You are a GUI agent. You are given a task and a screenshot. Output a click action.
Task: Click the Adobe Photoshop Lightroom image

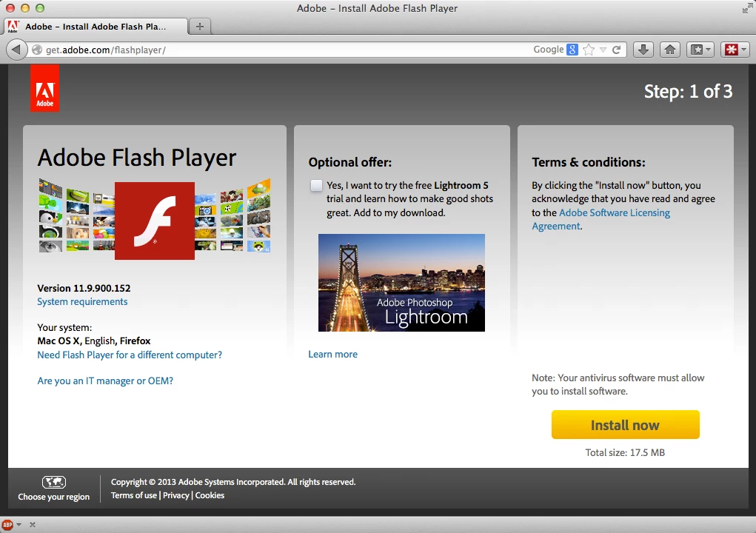(401, 283)
